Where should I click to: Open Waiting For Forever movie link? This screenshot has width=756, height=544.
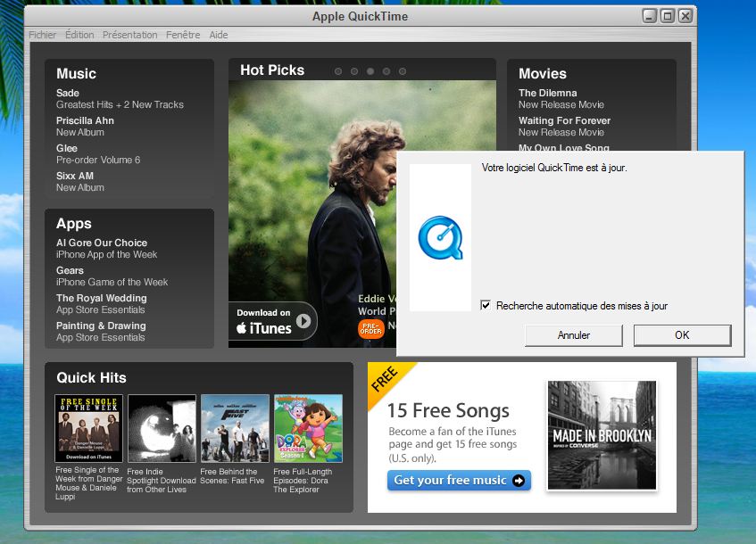click(565, 127)
